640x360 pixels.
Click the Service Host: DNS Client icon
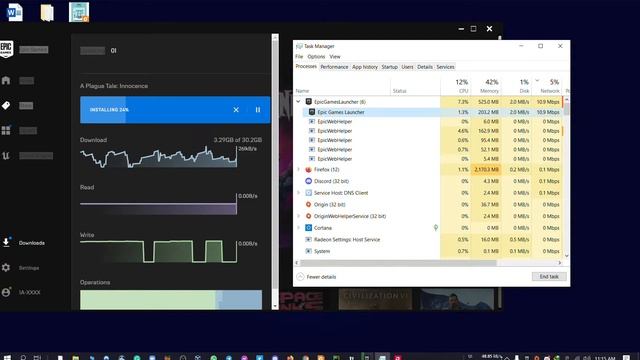309,193
